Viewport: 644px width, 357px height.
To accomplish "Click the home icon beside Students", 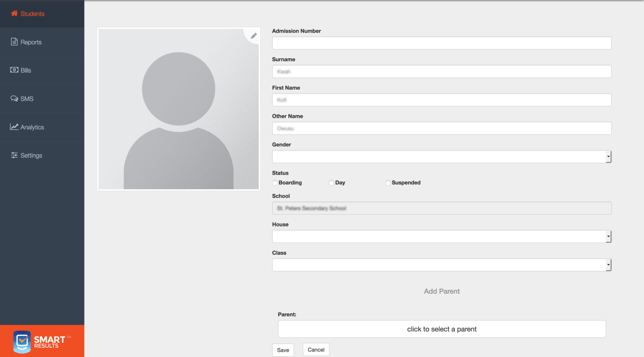I will (x=14, y=13).
